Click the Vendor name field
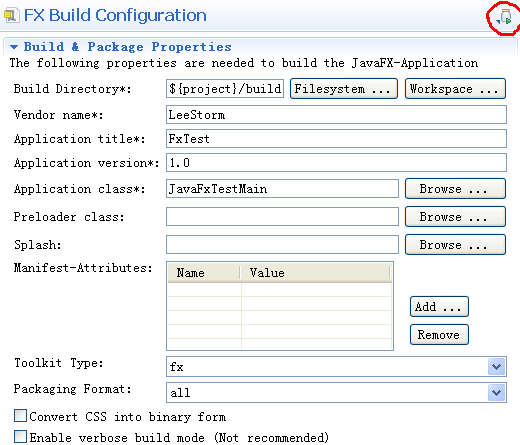The image size is (520, 445). tap(336, 115)
